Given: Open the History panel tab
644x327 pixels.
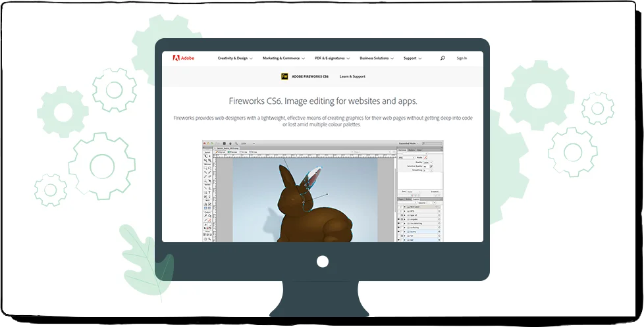Looking at the screenshot, I should click(x=412, y=150).
